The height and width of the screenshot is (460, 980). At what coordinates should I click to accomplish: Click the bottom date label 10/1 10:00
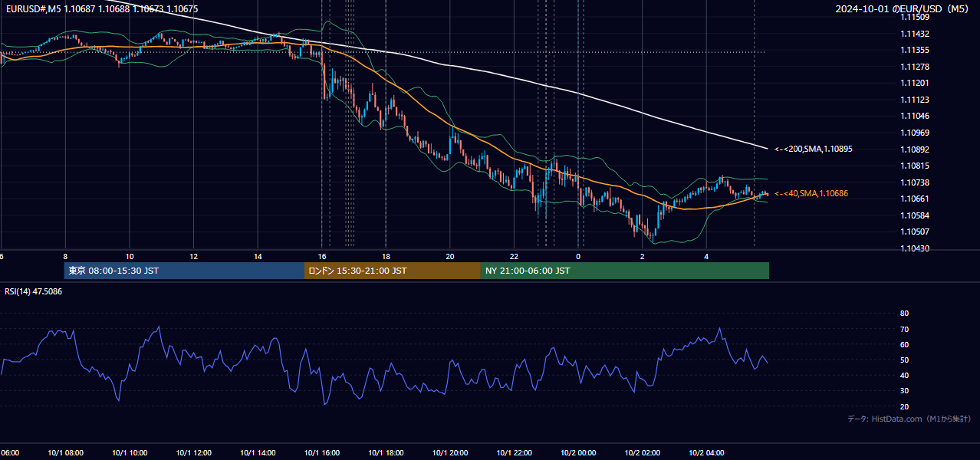(130, 453)
